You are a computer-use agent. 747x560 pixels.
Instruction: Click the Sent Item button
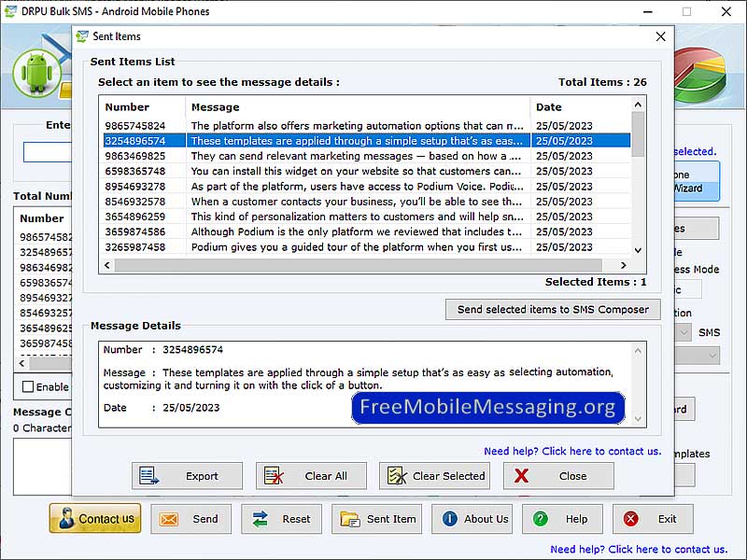click(377, 519)
